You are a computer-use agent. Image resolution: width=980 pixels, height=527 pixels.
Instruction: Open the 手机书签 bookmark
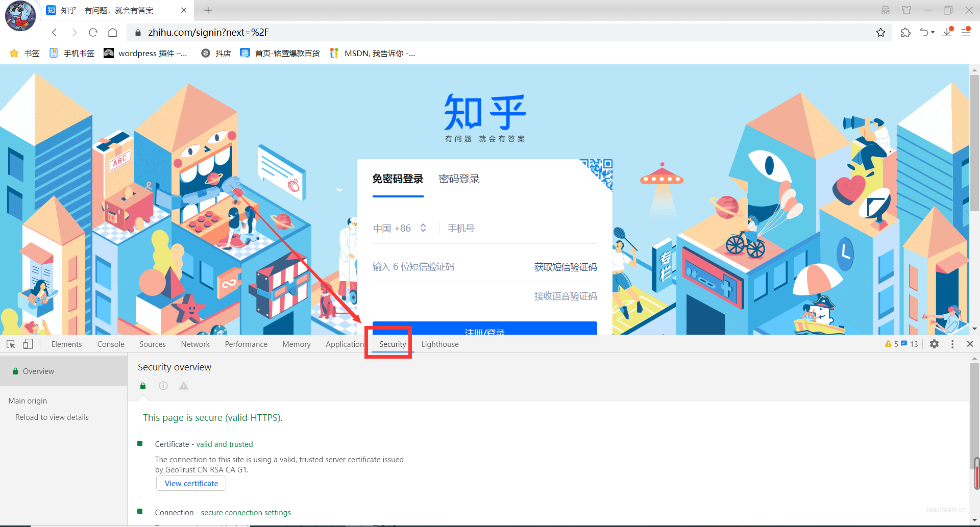[x=72, y=53]
